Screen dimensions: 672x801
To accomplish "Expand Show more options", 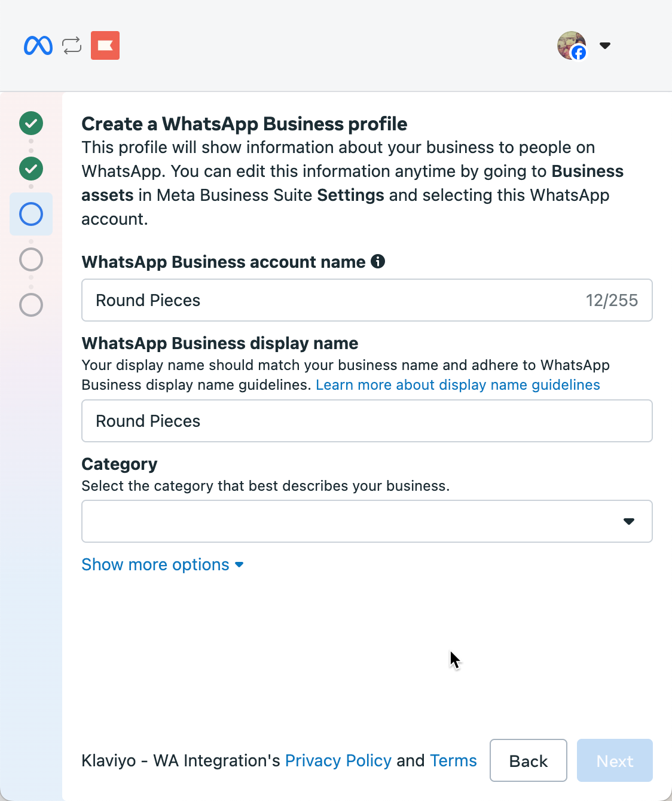I will pos(162,565).
